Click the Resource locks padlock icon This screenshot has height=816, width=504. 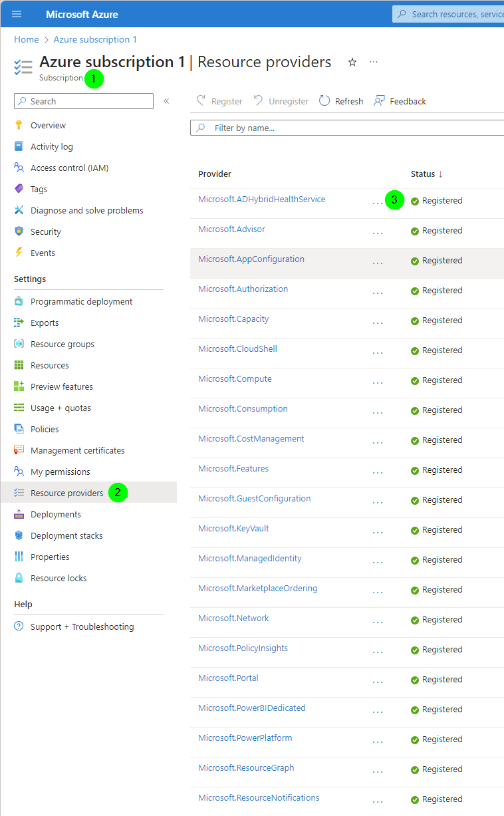point(19,578)
